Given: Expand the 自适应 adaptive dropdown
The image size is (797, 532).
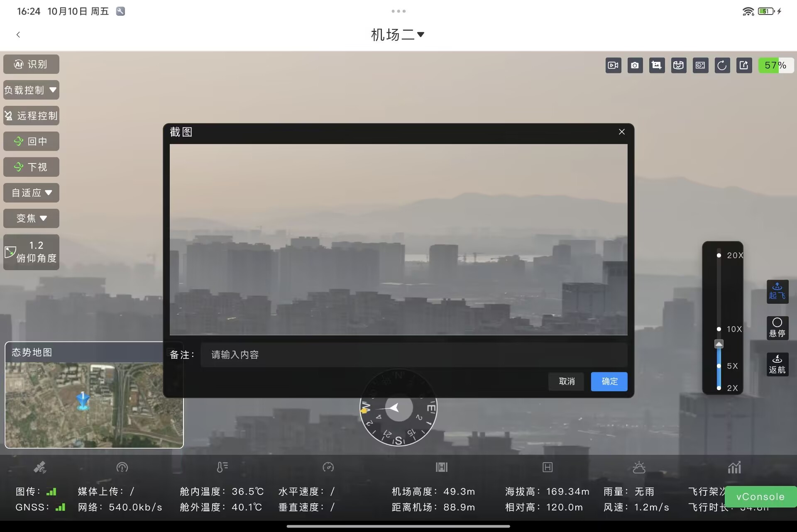Looking at the screenshot, I should pos(31,193).
